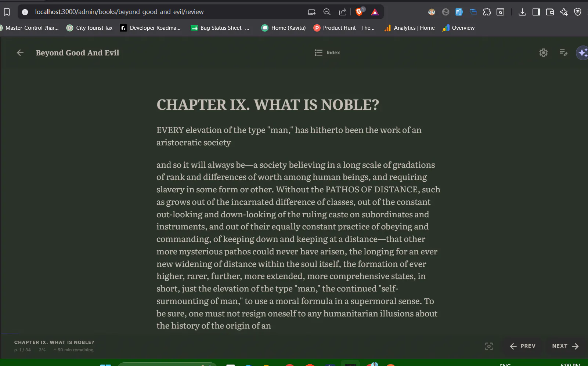Open City Tourist Tax bookmark
This screenshot has width=588, height=366.
90,28
